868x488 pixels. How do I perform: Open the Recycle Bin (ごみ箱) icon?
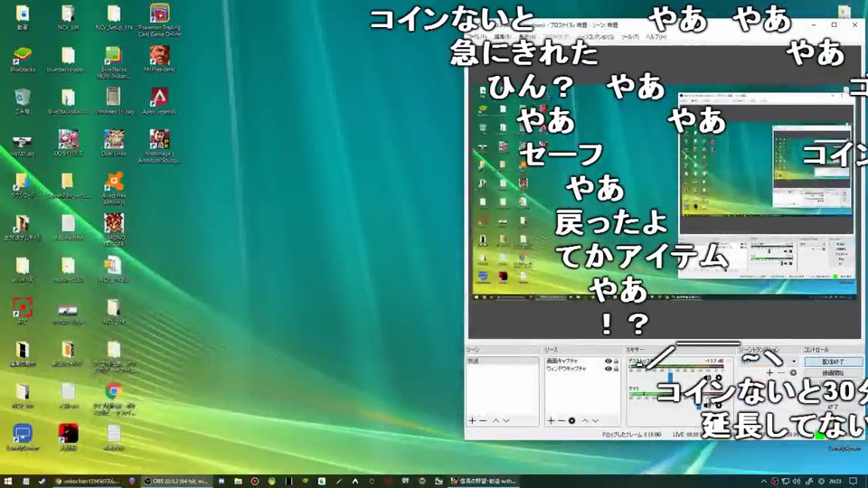click(23, 101)
